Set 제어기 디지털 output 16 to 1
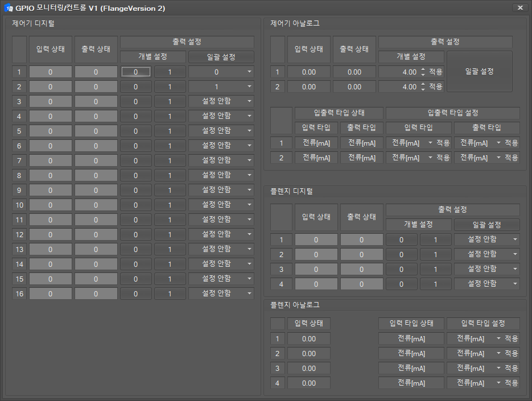The width and height of the screenshot is (532, 401). pos(170,293)
